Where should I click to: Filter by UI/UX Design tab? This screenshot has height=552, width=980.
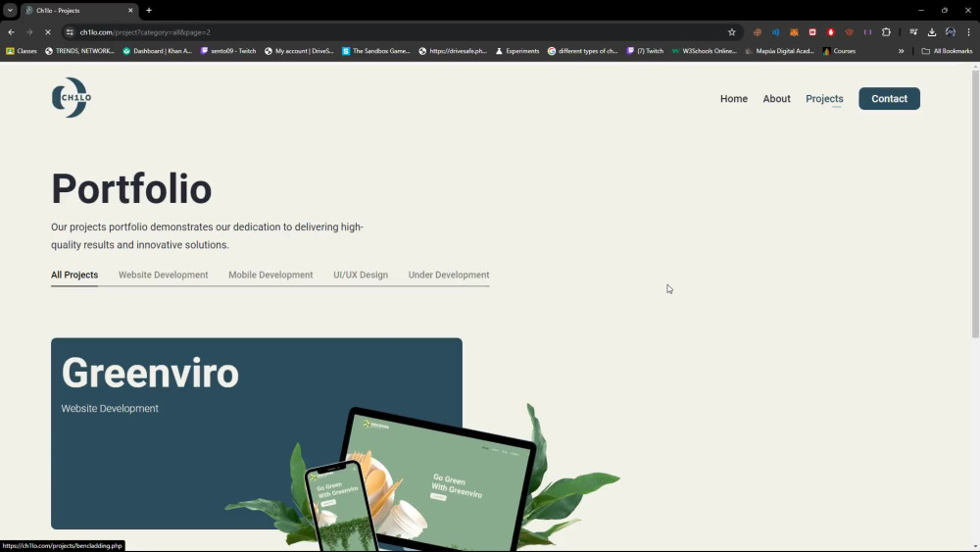click(361, 276)
